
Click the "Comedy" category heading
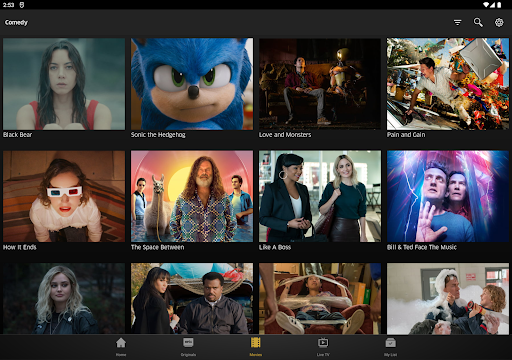[16, 23]
